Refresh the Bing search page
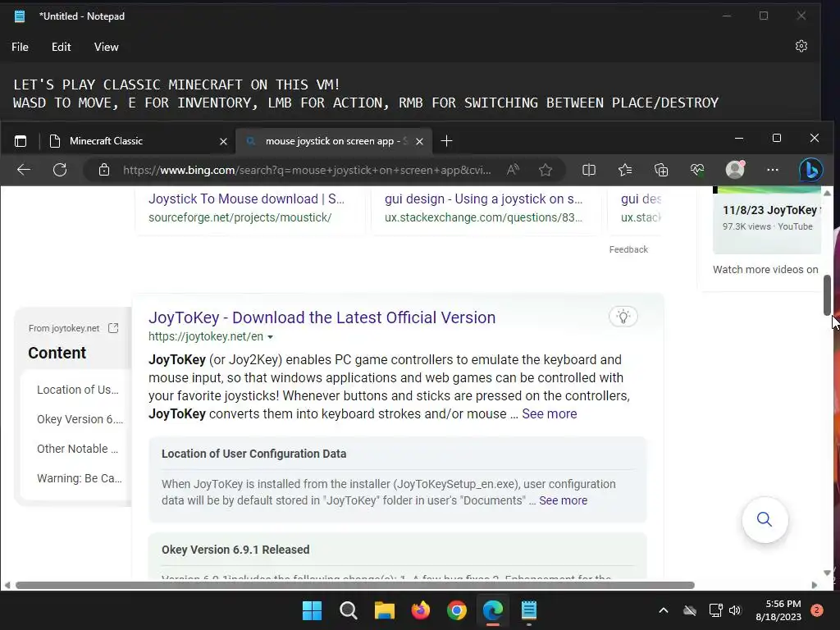The width and height of the screenshot is (840, 630). pos(60,170)
